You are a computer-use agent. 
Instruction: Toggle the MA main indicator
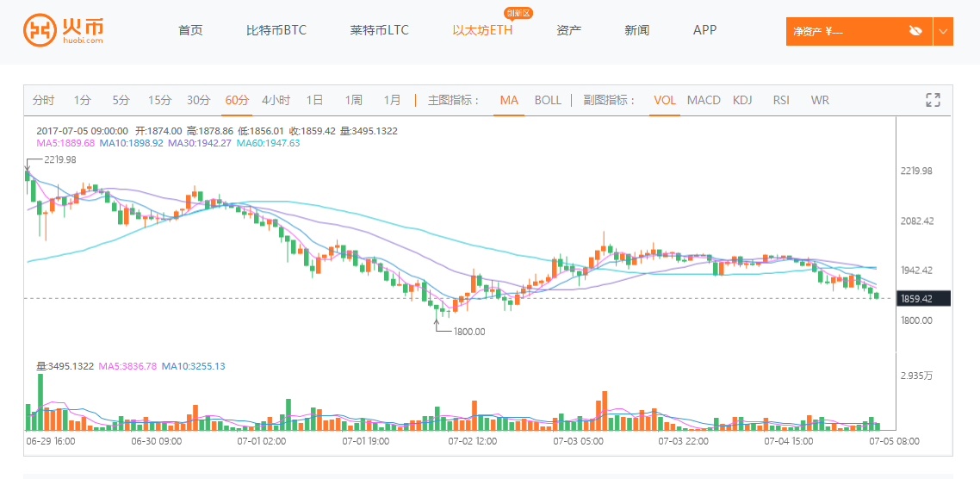pos(509,100)
